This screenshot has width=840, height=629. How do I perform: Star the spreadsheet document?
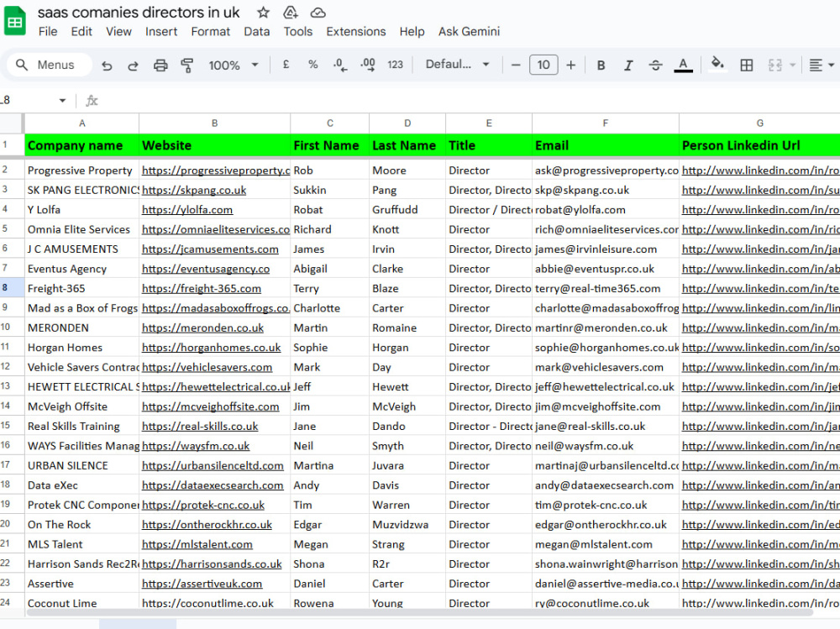tap(263, 13)
